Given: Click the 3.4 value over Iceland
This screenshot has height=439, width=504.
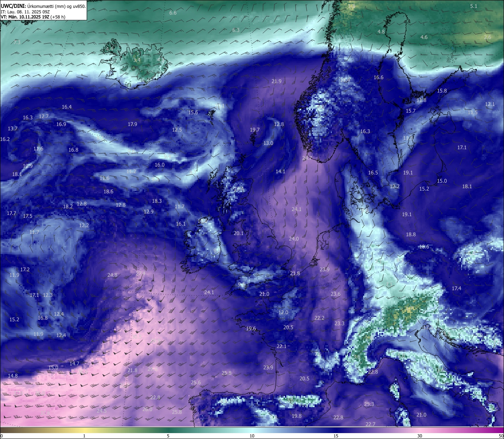Looking at the screenshot, I should [137, 60].
